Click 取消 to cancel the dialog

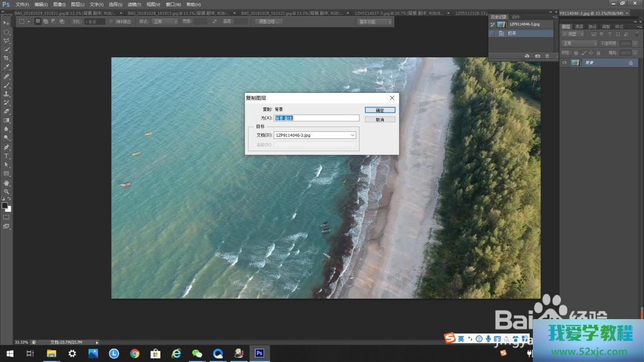tap(379, 120)
